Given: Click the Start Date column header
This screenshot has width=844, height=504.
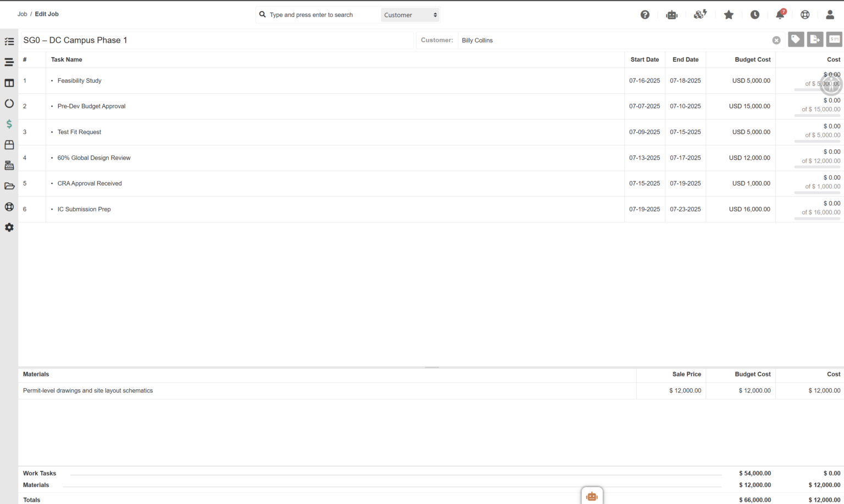Looking at the screenshot, I should 644,59.
